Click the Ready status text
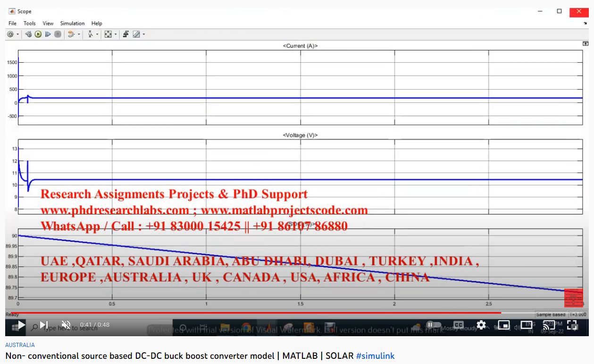This screenshot has width=594, height=364. click(x=12, y=314)
